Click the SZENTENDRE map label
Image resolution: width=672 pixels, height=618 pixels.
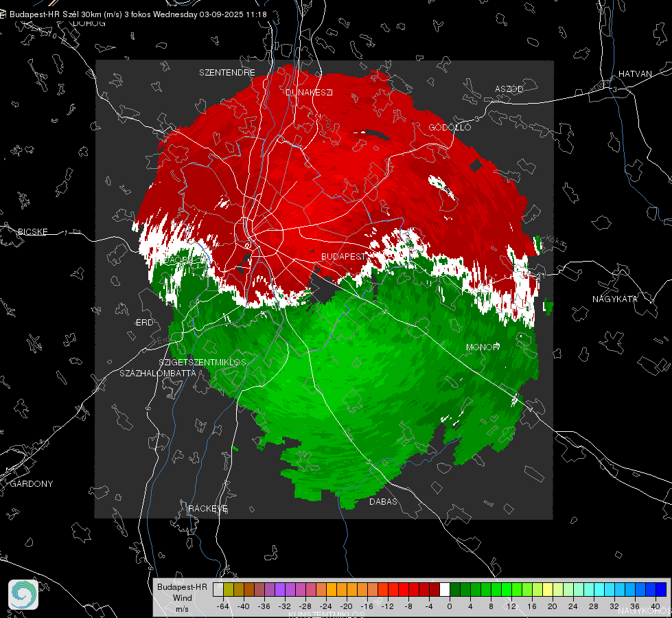(227, 73)
